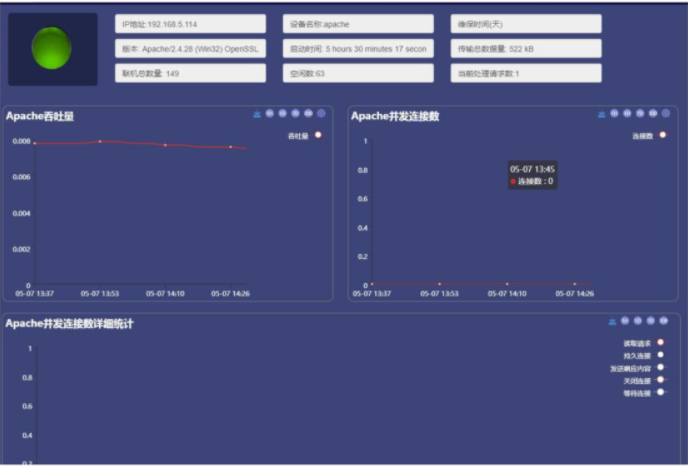Click 0.8 y-axis label in 并发连接数 chart

[363, 170]
